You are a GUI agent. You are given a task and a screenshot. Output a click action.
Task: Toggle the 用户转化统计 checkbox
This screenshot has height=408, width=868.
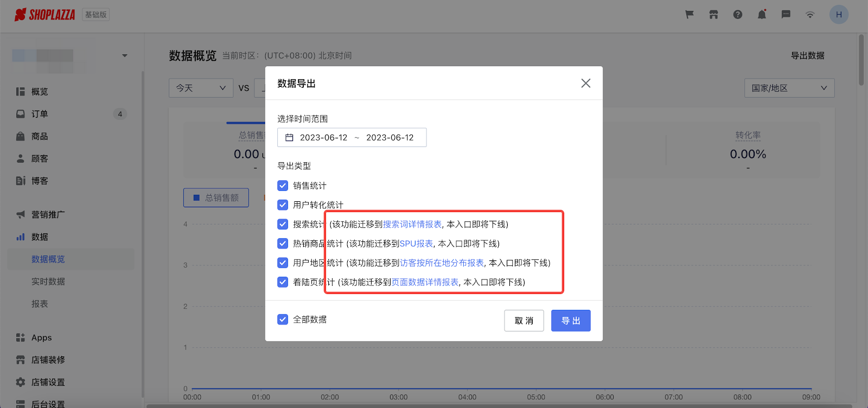point(283,205)
